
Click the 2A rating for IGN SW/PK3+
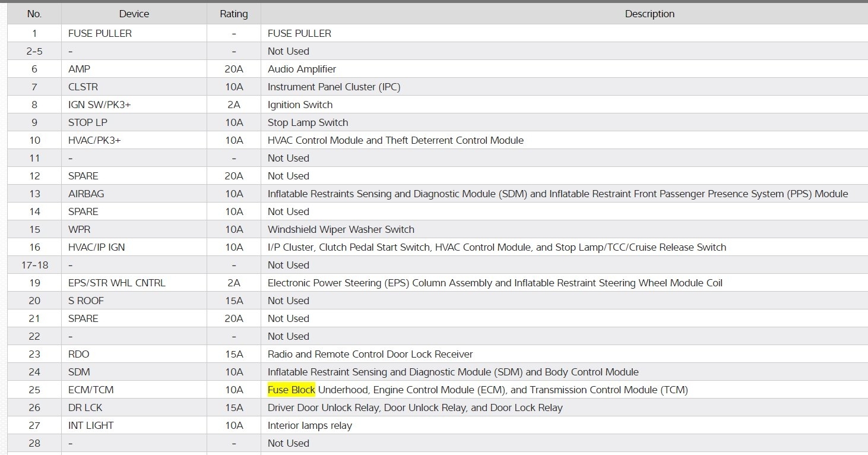coord(233,105)
